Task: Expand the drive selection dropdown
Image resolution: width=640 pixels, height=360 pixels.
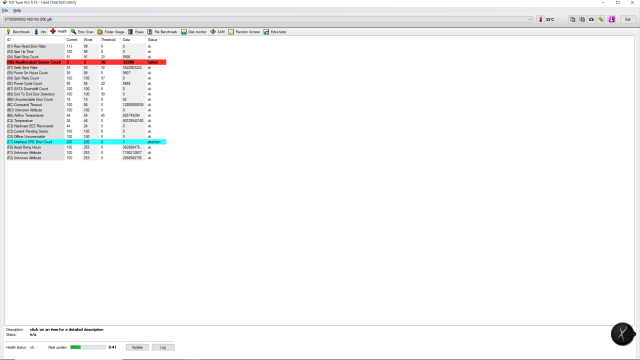Action: (x=530, y=19)
